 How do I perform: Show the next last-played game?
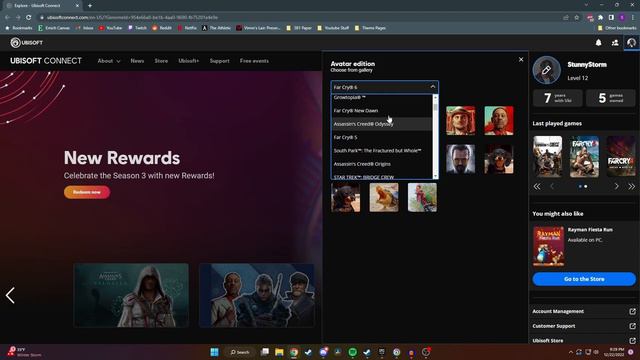pos(616,187)
